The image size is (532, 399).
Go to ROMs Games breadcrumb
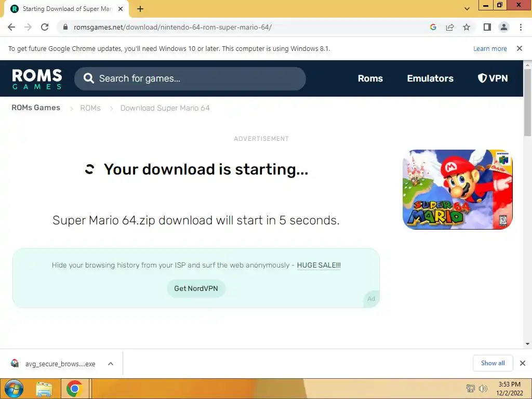[36, 108]
